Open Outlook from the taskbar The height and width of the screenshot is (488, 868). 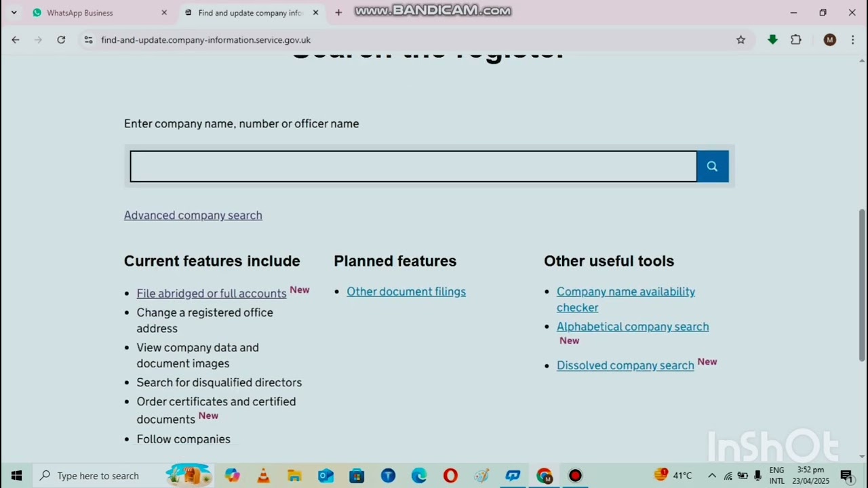tap(325, 476)
